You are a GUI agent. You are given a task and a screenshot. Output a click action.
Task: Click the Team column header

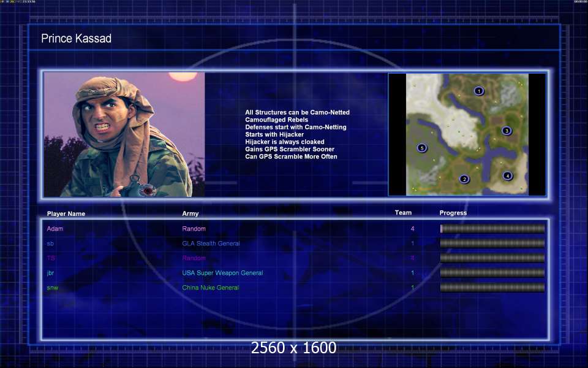click(403, 213)
